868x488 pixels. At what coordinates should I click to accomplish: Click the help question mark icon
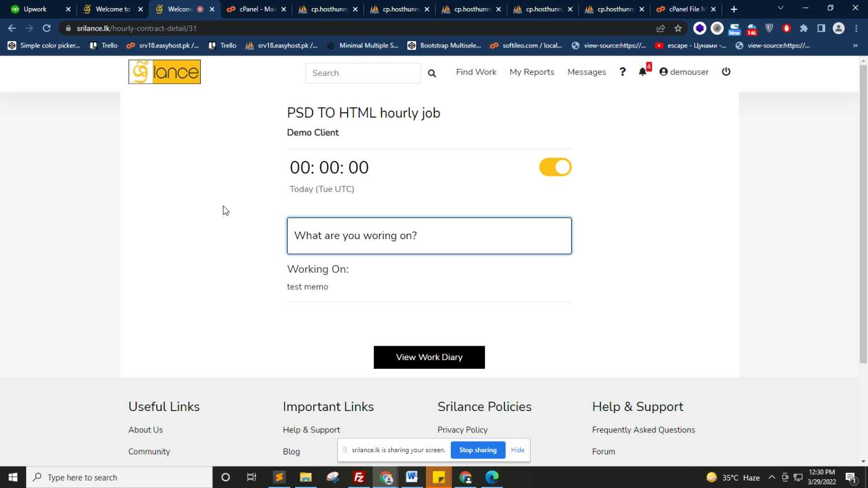point(623,72)
